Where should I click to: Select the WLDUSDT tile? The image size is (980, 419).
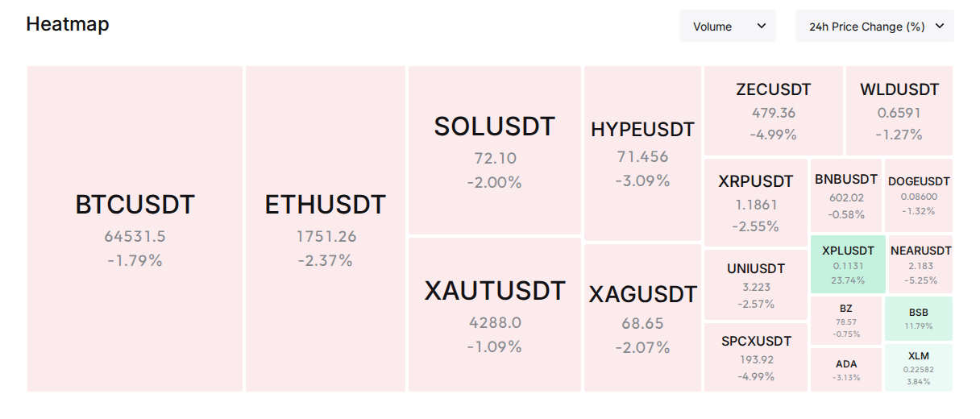click(x=899, y=110)
